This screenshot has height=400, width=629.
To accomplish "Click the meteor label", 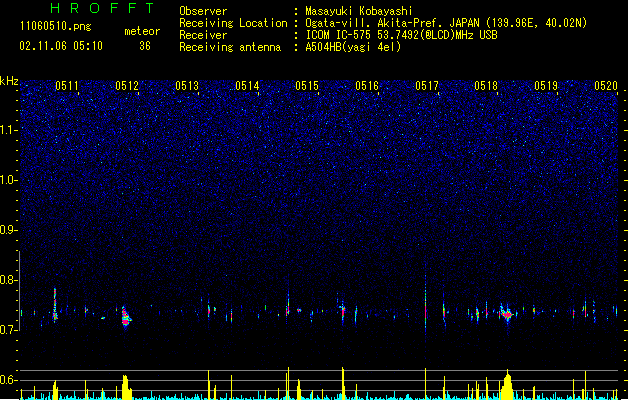I will tap(142, 31).
